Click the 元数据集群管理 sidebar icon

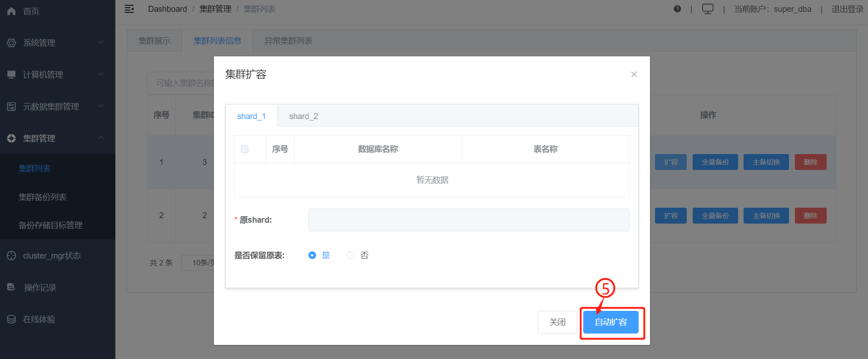pos(11,106)
